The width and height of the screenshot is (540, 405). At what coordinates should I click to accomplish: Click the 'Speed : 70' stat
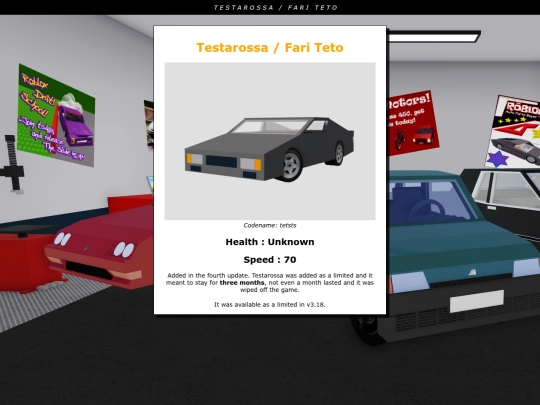[x=270, y=259]
